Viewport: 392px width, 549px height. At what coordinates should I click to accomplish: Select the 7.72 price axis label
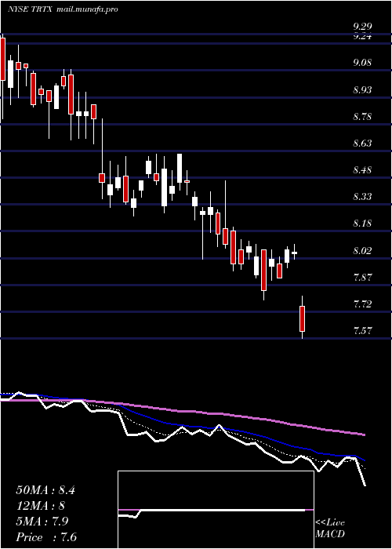[362, 304]
